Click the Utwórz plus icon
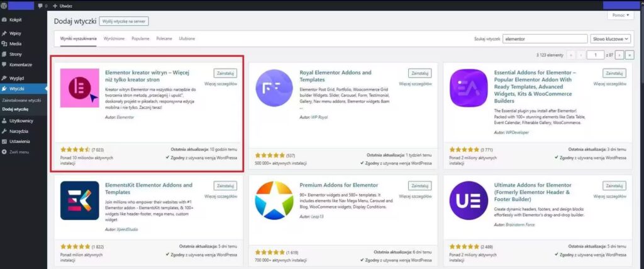 tap(55, 6)
